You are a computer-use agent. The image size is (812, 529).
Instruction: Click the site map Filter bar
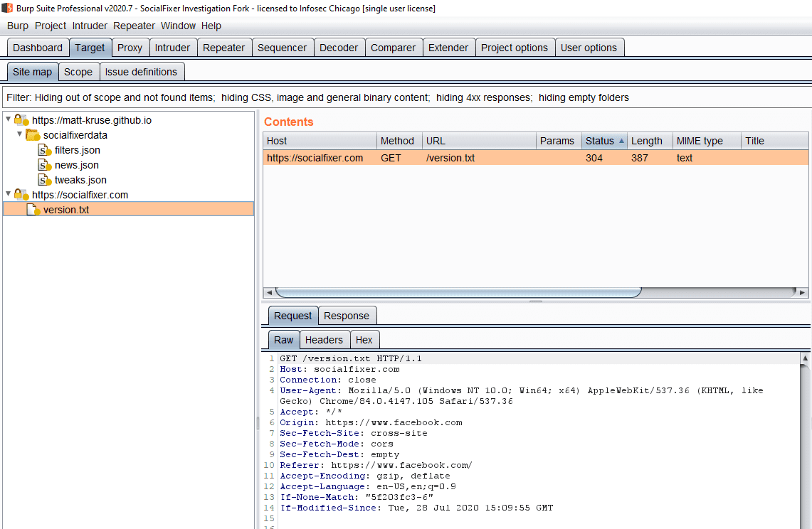pos(406,98)
